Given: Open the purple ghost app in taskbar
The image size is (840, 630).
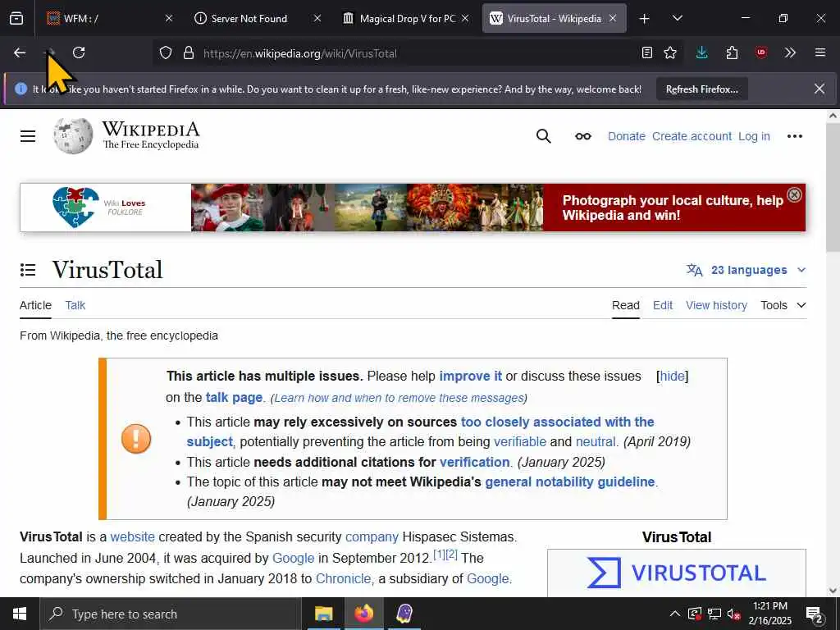Looking at the screenshot, I should pos(404,614).
